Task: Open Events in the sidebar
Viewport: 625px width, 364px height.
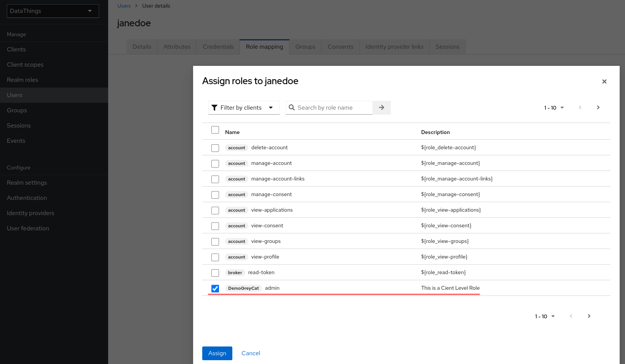Action: (x=54, y=141)
